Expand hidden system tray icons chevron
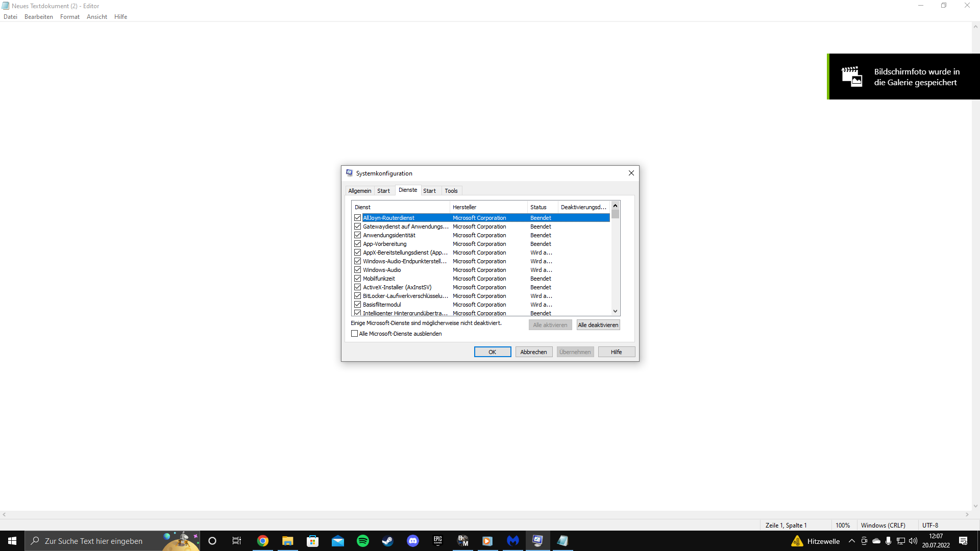Screen dimensions: 980x551 (x=851, y=541)
